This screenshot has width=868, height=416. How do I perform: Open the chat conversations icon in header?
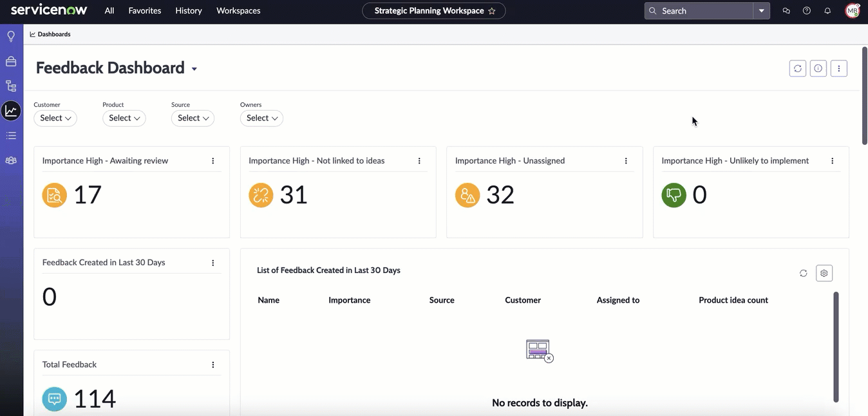point(786,11)
